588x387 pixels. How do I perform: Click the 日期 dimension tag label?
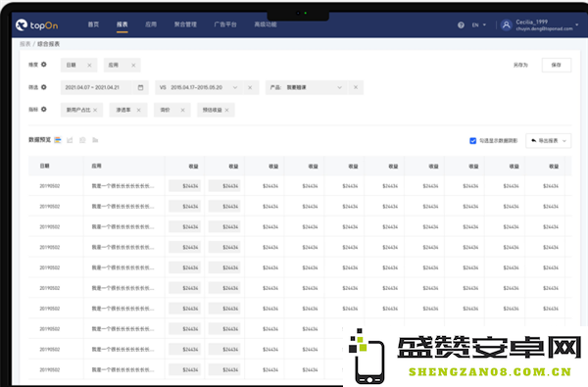coord(72,66)
